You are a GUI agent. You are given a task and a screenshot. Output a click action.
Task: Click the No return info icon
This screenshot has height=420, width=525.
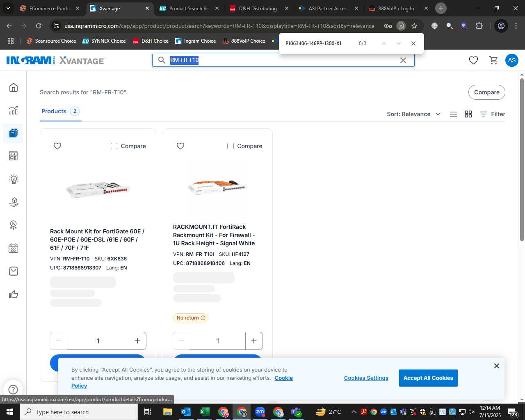203,318
